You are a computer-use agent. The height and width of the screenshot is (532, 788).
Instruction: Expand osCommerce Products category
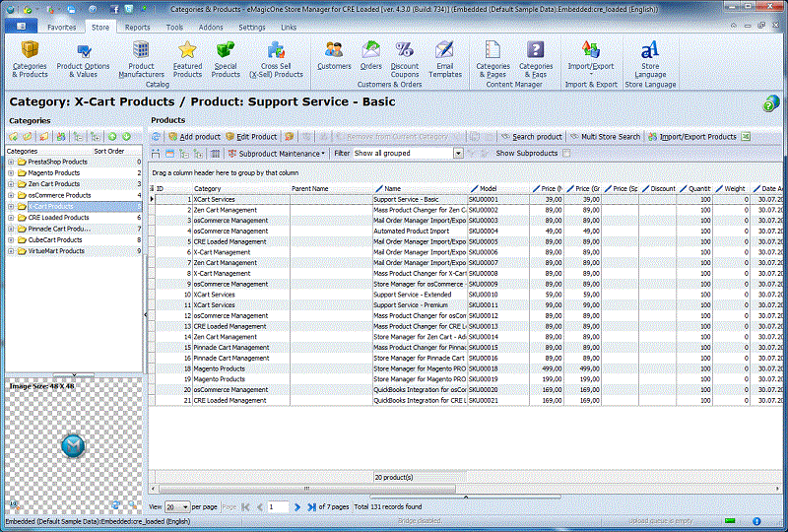(11, 195)
